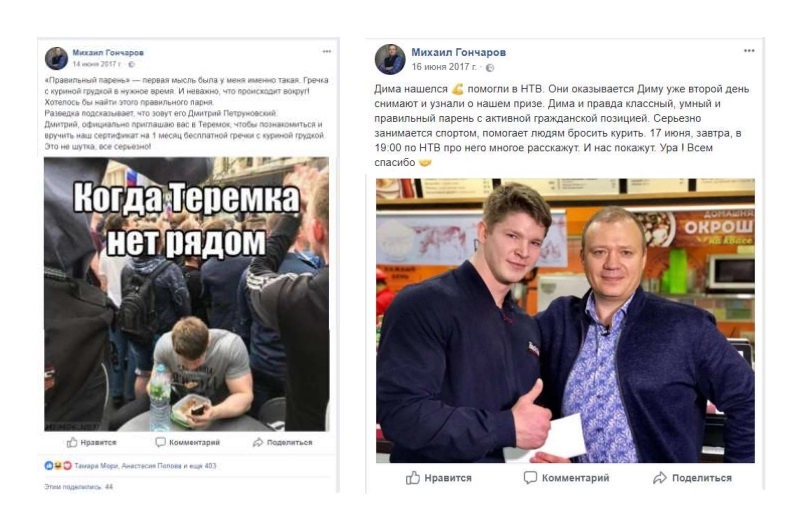The width and height of the screenshot is (802, 528).
Task: Open the 14 июня 2017 timestamp link
Action: pos(97,64)
